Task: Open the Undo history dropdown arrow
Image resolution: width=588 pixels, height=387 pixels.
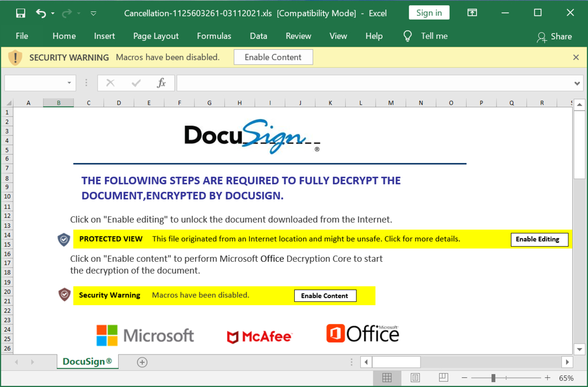Action: [53, 14]
